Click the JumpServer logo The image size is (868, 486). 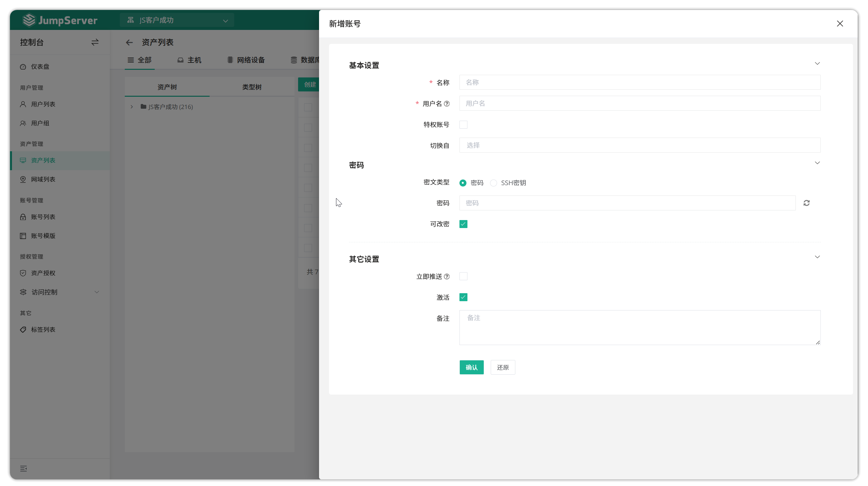[60, 20]
